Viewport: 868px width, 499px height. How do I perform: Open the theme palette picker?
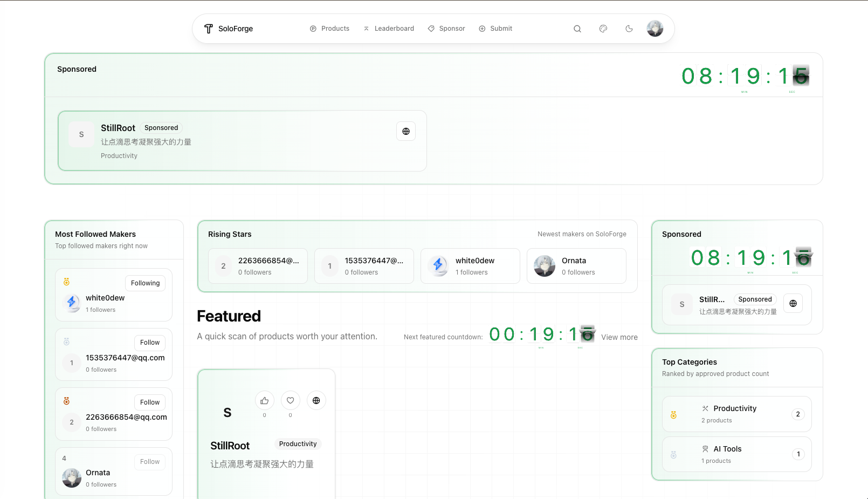tap(603, 29)
